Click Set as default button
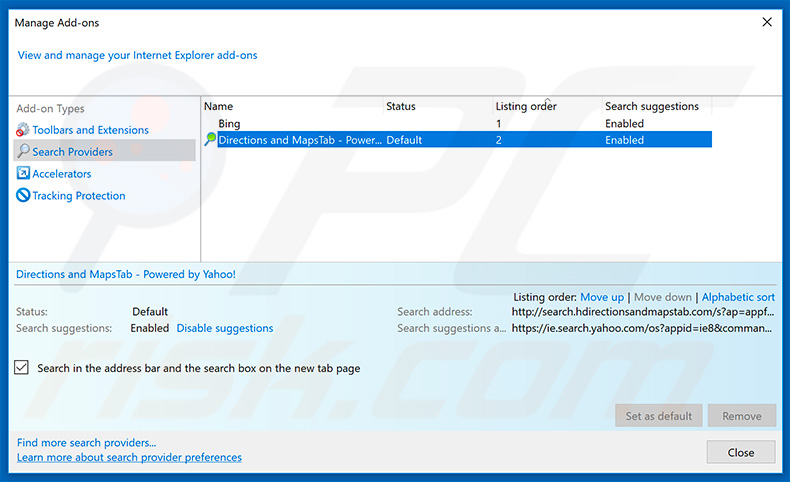The width and height of the screenshot is (790, 482). click(x=659, y=416)
